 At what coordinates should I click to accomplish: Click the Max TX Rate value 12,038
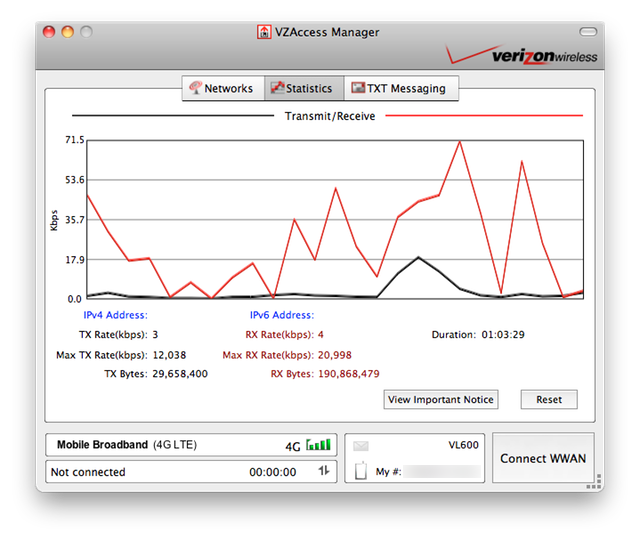coord(169,355)
